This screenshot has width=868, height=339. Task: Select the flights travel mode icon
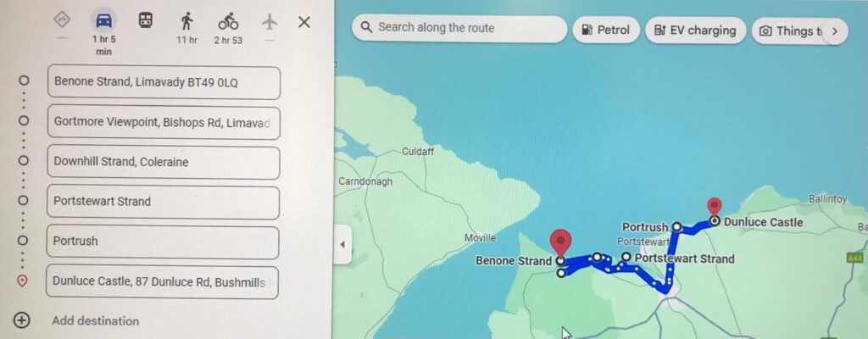point(270,22)
